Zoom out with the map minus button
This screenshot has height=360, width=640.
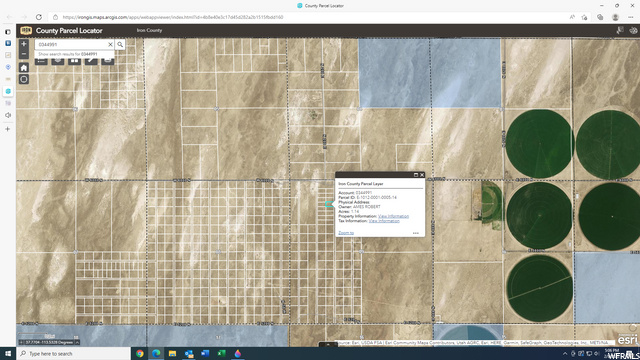24,54
